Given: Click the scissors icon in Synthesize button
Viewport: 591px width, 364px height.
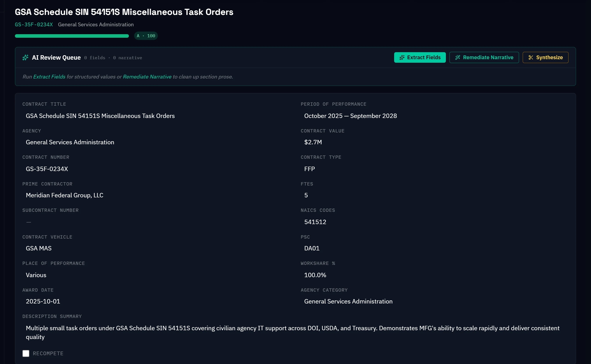Looking at the screenshot, I should point(530,57).
